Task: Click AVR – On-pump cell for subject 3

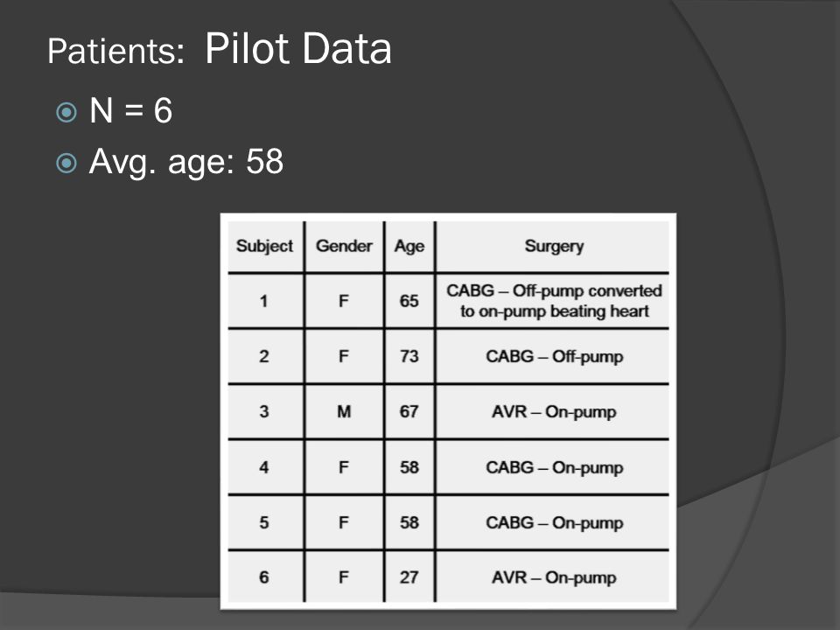Action: point(553,411)
